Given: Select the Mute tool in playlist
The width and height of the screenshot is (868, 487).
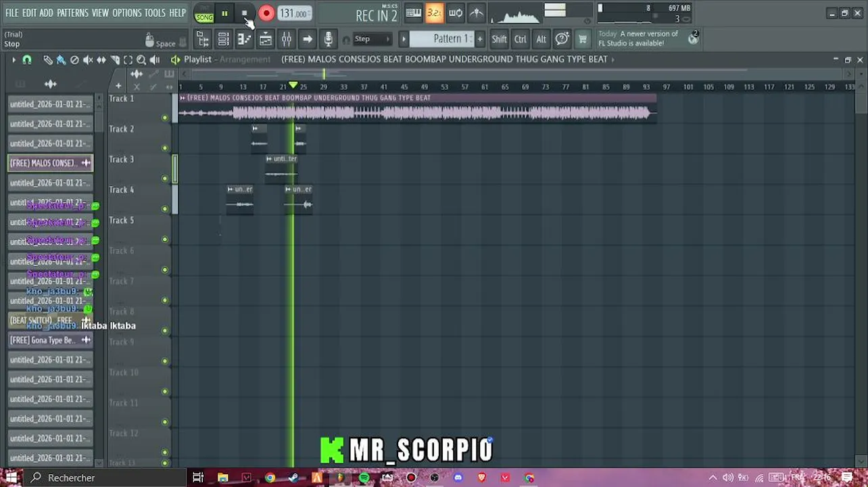Looking at the screenshot, I should click(x=88, y=60).
